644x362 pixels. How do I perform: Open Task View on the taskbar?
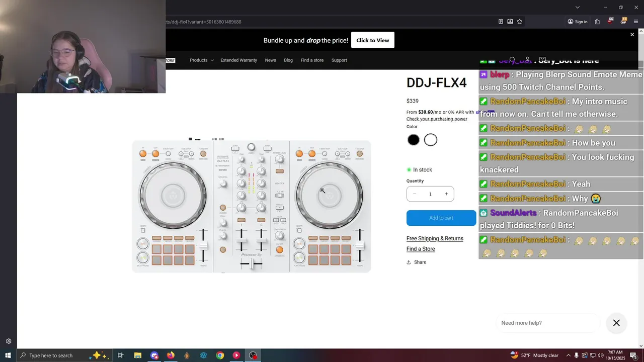pyautogui.click(x=121, y=355)
